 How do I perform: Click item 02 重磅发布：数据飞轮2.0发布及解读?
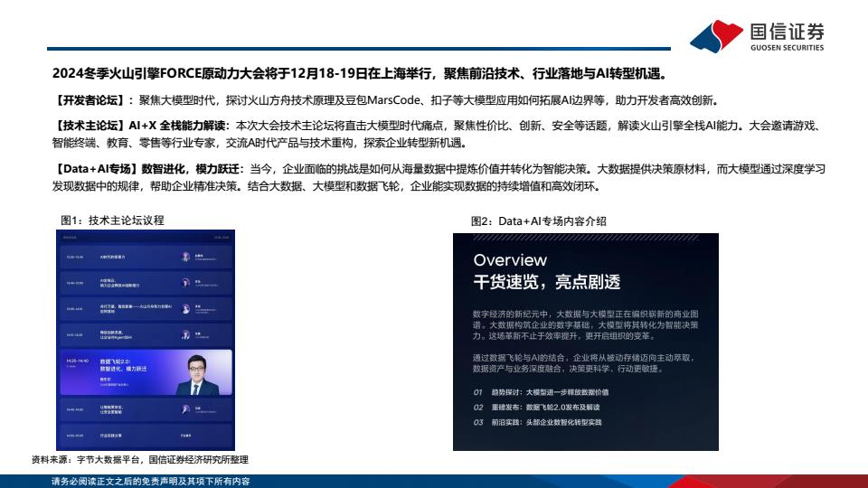coord(536,408)
